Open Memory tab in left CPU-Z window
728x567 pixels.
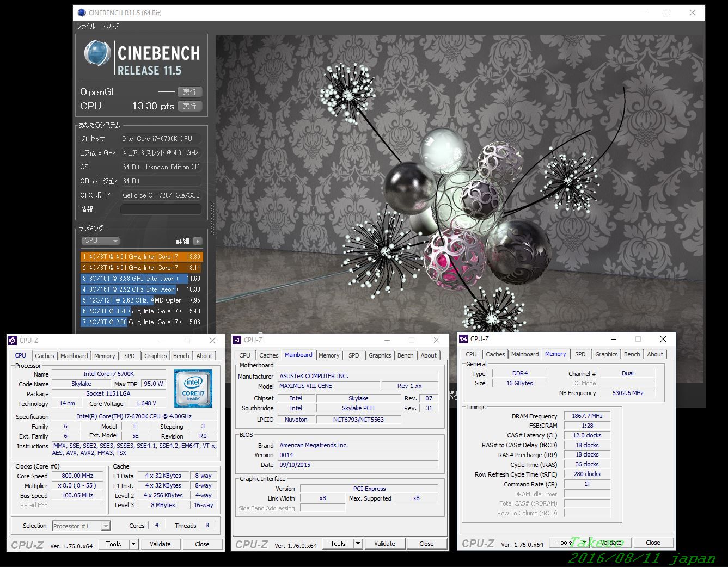click(105, 356)
